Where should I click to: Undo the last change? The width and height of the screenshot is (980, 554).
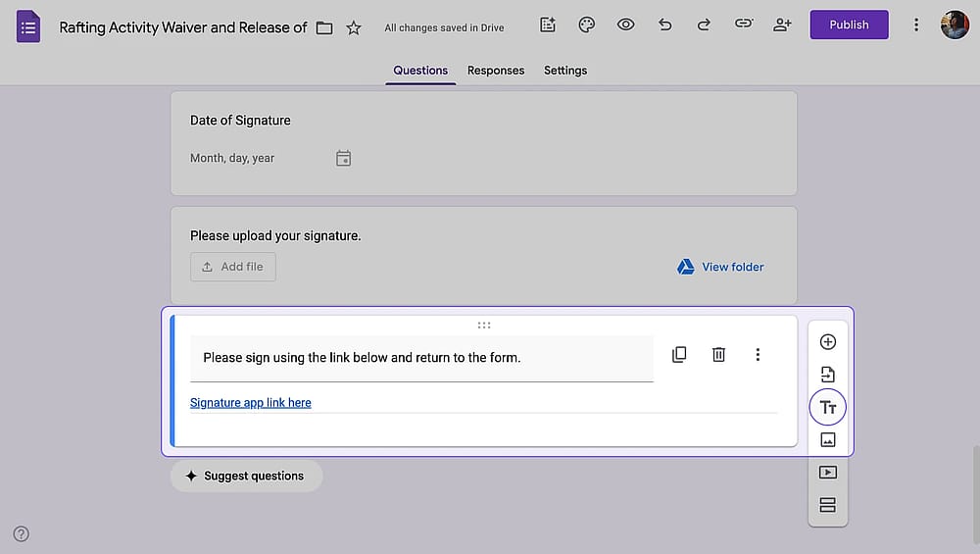tap(665, 25)
